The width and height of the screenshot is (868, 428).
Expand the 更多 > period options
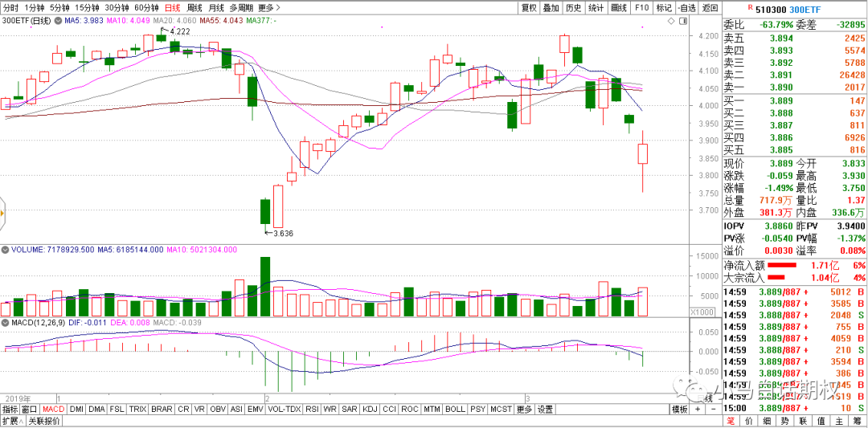(x=269, y=8)
